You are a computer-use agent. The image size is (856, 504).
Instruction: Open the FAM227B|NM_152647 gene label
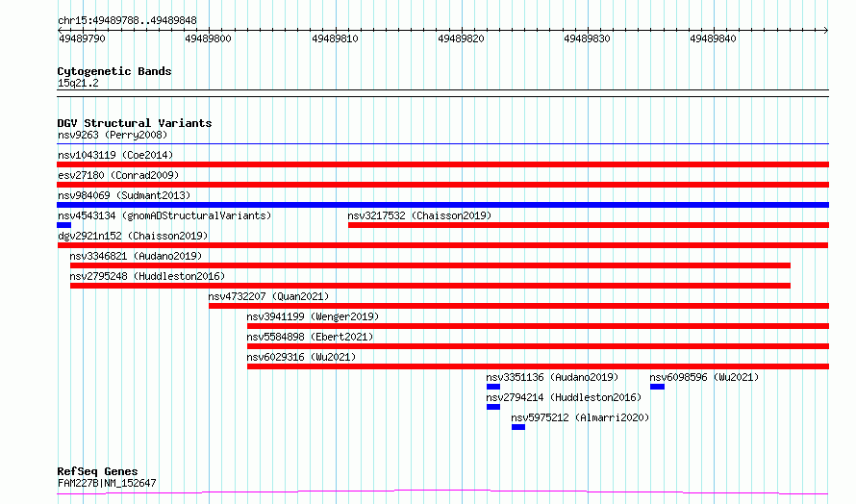[107, 483]
